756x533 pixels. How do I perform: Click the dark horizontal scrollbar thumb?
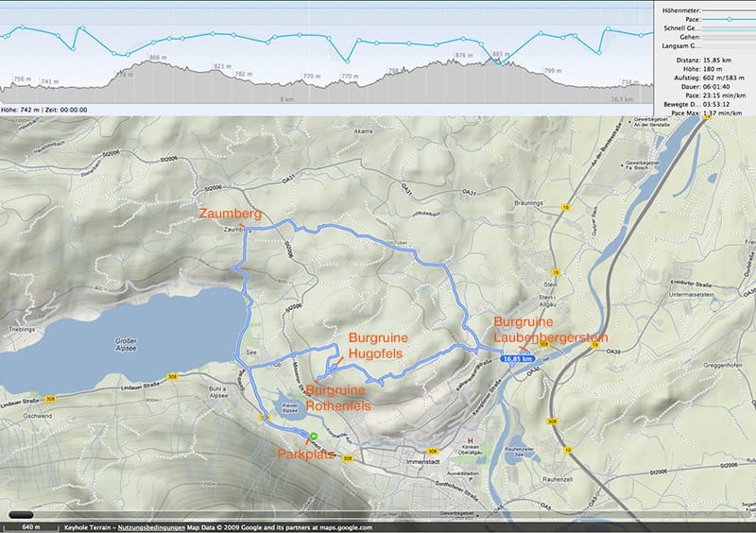[21, 515]
